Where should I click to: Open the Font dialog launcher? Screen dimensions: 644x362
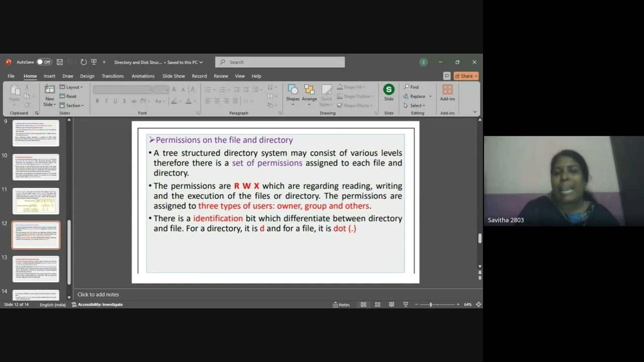(198, 113)
